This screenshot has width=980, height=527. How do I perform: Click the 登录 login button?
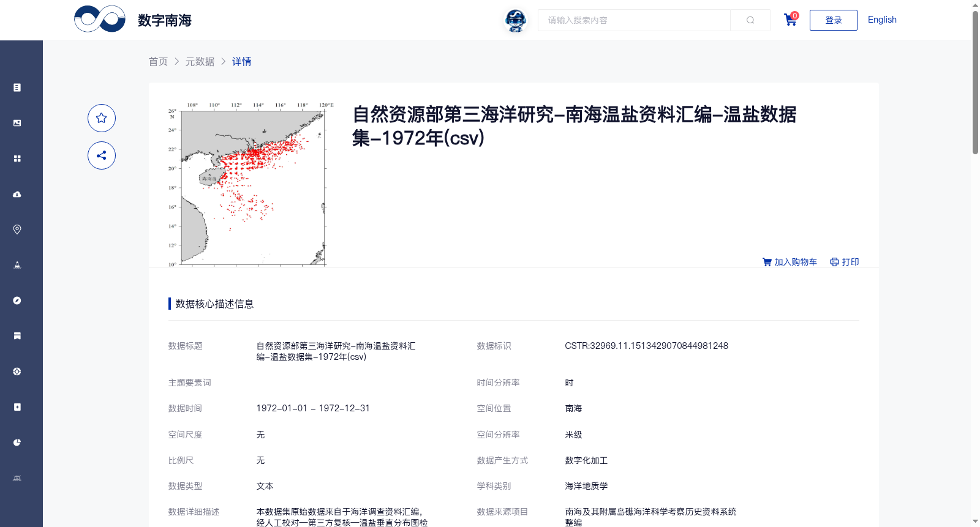tap(834, 20)
